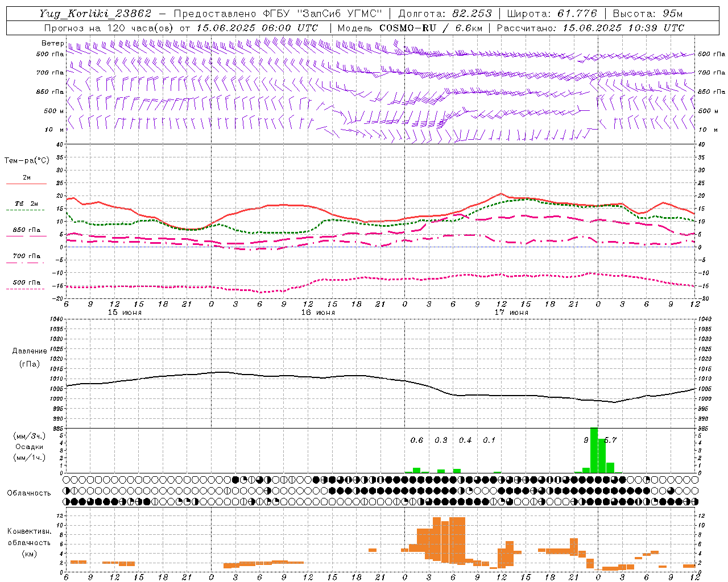
Task: Click the forecast start 15.06.2025 06:00 UTC
Action: [x=257, y=28]
